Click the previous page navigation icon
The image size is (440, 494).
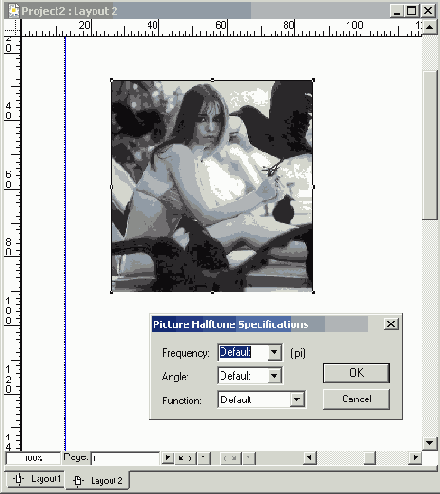185,458
